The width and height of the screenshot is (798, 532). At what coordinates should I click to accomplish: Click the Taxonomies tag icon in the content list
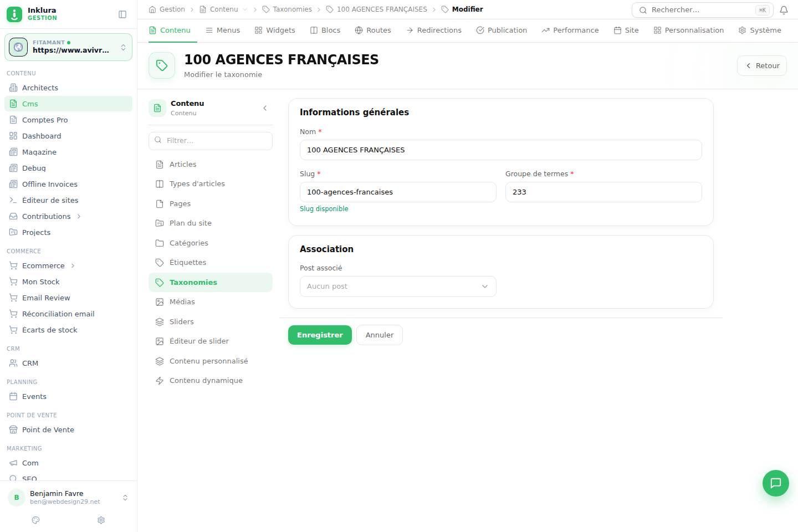pos(160,282)
